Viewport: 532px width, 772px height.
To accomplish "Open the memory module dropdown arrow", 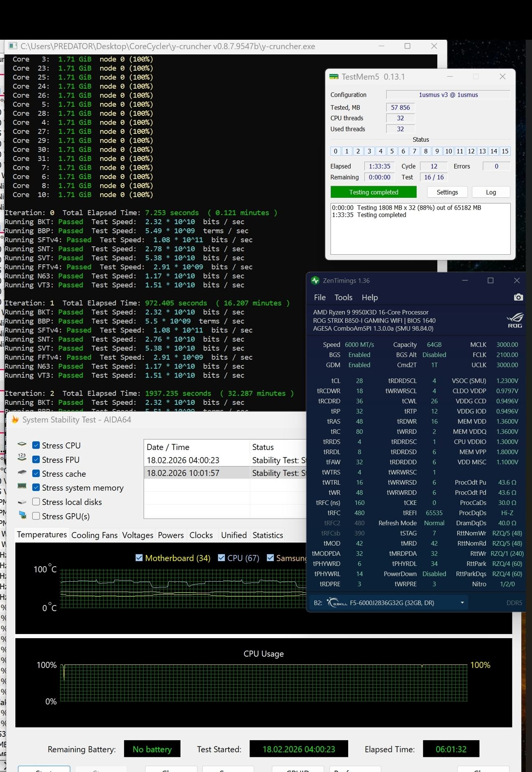I will click(x=462, y=603).
